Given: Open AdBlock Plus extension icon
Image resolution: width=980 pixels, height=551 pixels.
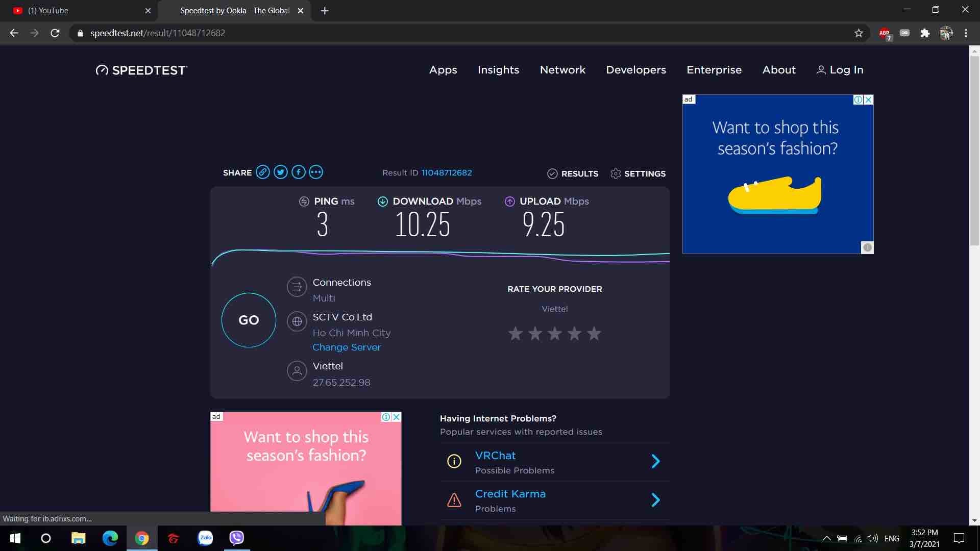Looking at the screenshot, I should point(885,33).
